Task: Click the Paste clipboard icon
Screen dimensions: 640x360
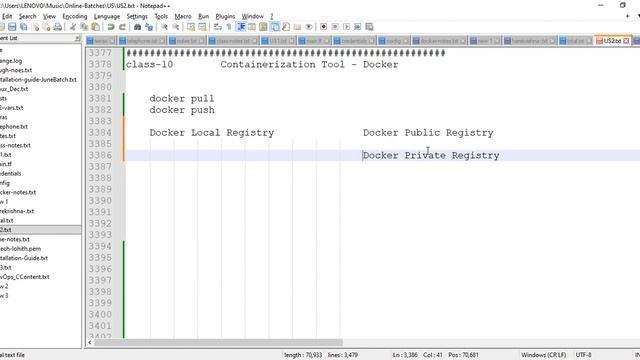Action: pyautogui.click(x=96, y=27)
